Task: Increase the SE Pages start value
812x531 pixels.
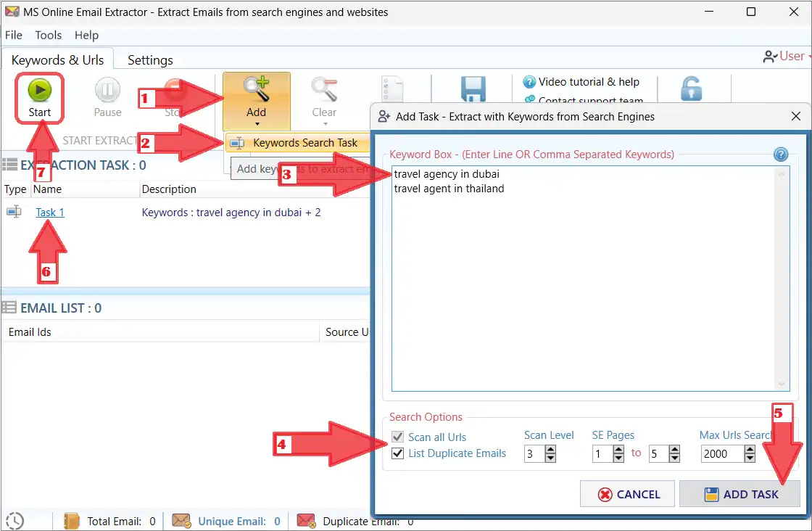Action: pos(618,450)
